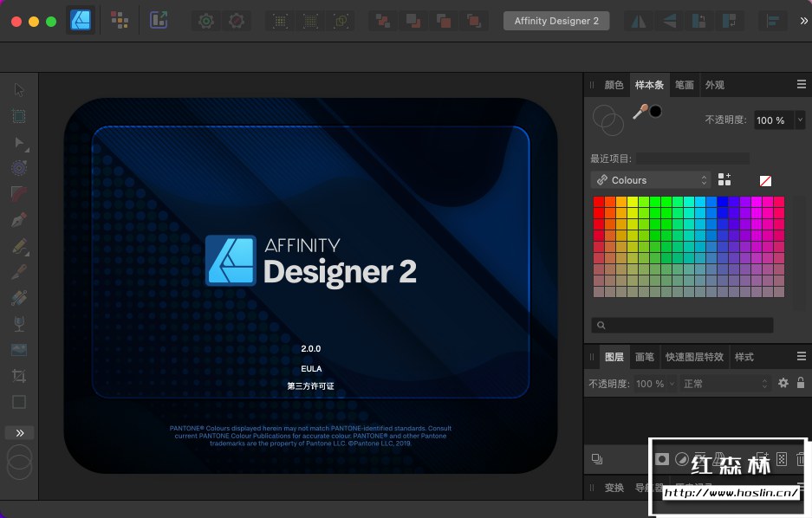This screenshot has width=812, height=518.
Task: Switch to the Designer Persona
Action: 81,21
